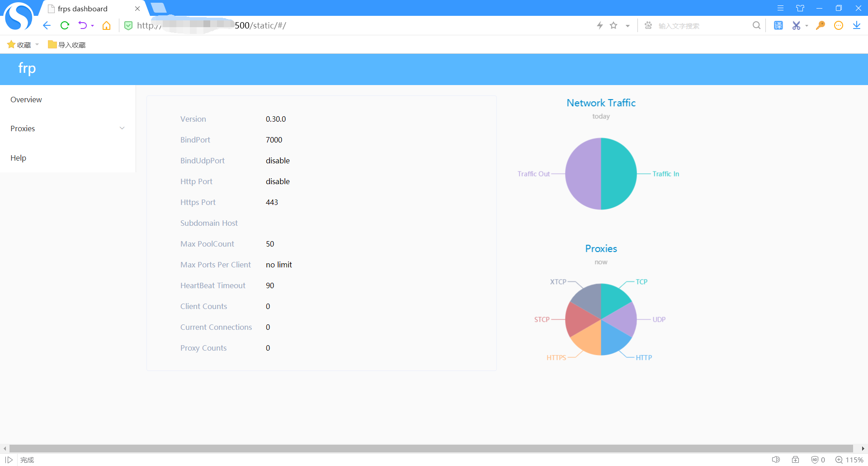Click the scissors screenshot icon
The width and height of the screenshot is (868, 466).
796,25
